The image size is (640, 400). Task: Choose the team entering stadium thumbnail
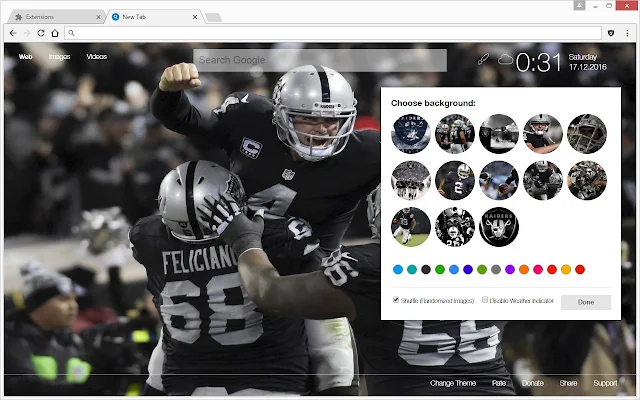tap(411, 180)
